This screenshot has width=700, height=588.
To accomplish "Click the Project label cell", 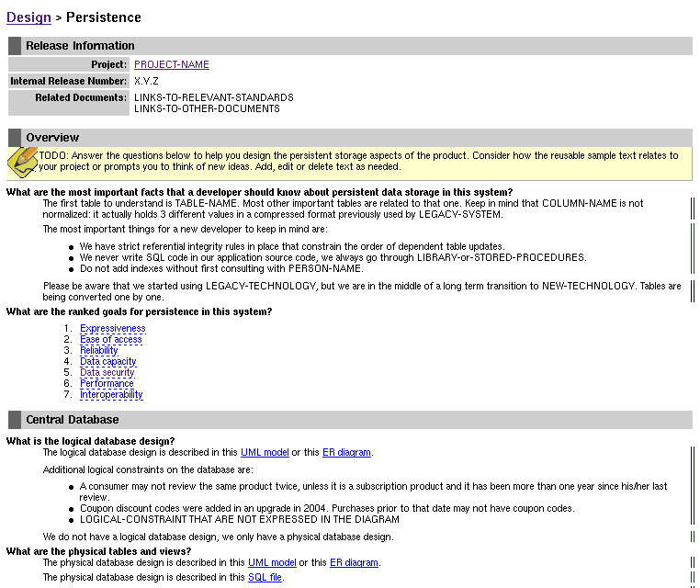I will point(69,64).
